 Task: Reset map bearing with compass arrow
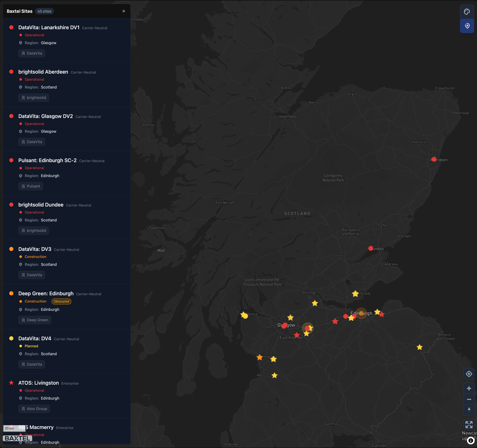(x=469, y=410)
